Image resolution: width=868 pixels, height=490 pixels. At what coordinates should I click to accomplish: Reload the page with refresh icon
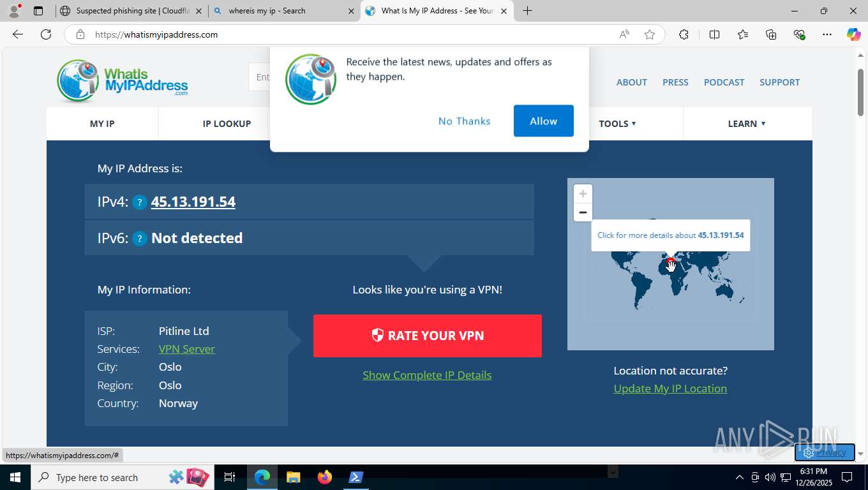[x=46, y=34]
